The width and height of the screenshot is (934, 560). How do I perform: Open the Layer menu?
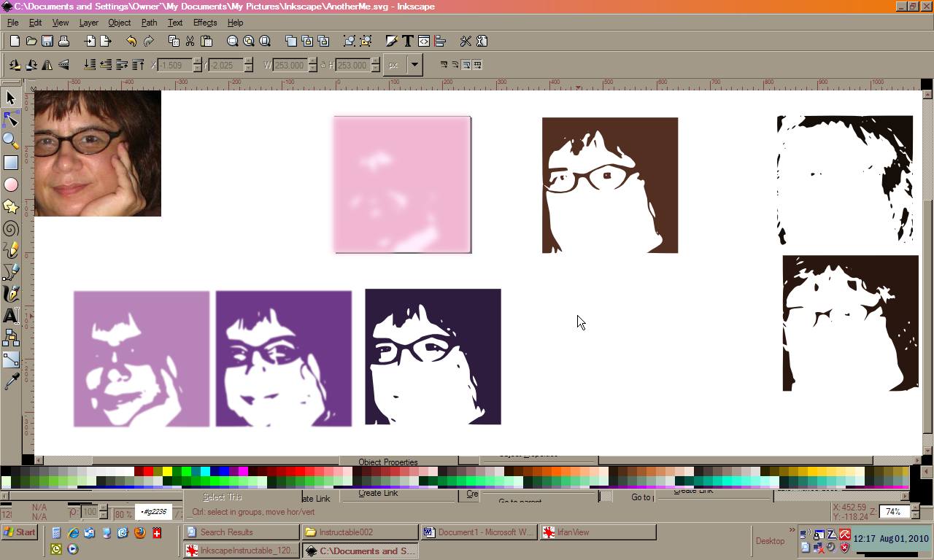[88, 23]
